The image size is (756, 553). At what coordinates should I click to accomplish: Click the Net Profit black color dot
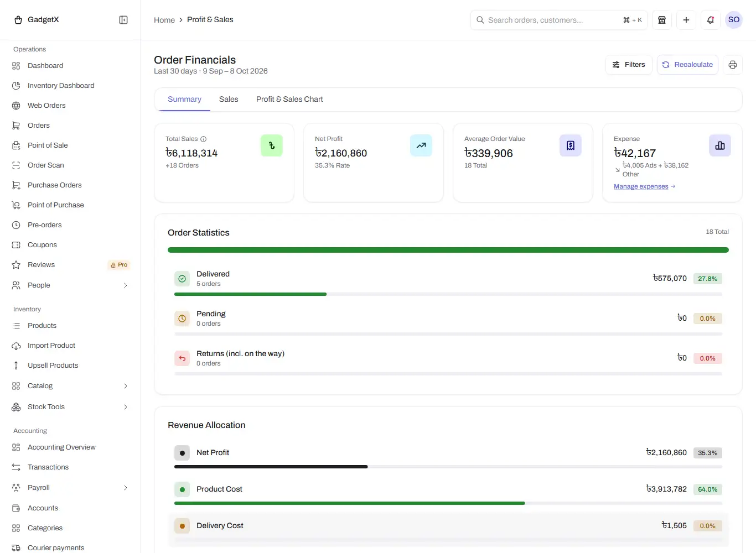coord(182,453)
